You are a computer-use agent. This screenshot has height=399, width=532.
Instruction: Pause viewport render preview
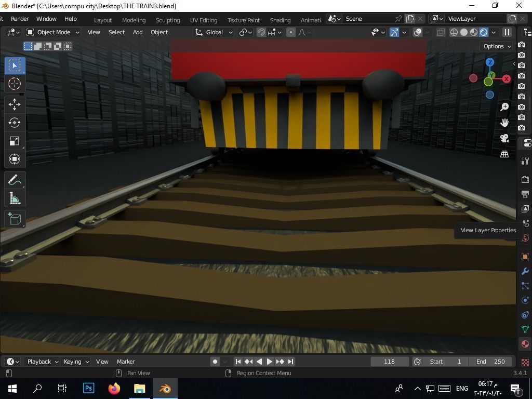(507, 32)
